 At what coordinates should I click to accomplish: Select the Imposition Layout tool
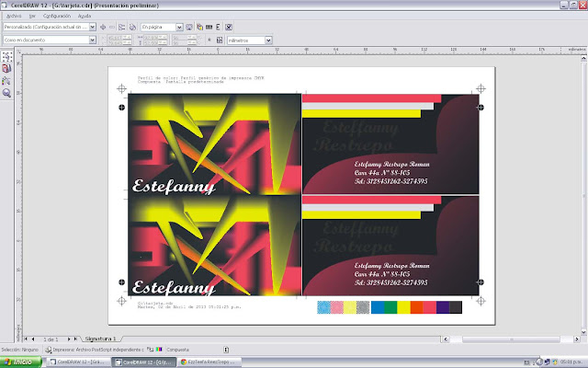click(6, 68)
